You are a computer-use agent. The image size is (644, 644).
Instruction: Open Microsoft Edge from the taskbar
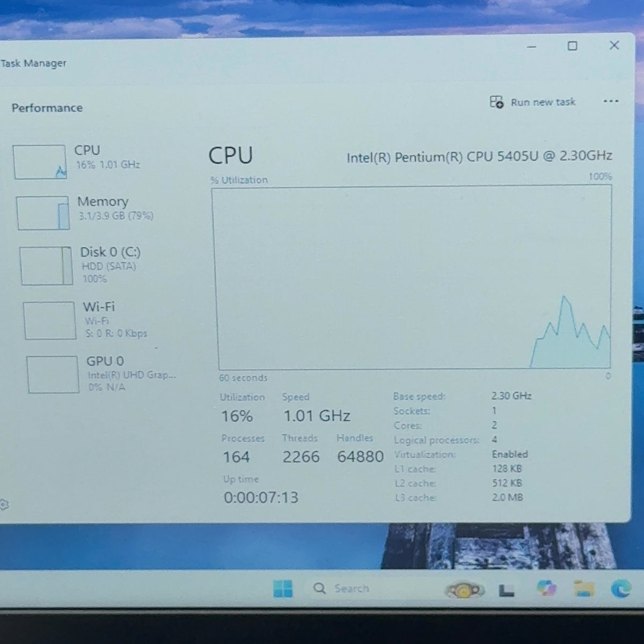pos(621,589)
